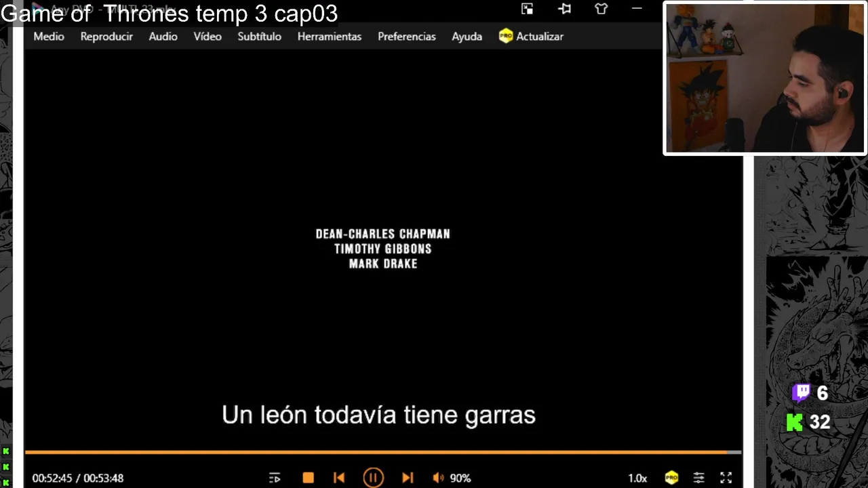The width and height of the screenshot is (868, 488).
Task: Open the Audio menu
Action: 163,37
